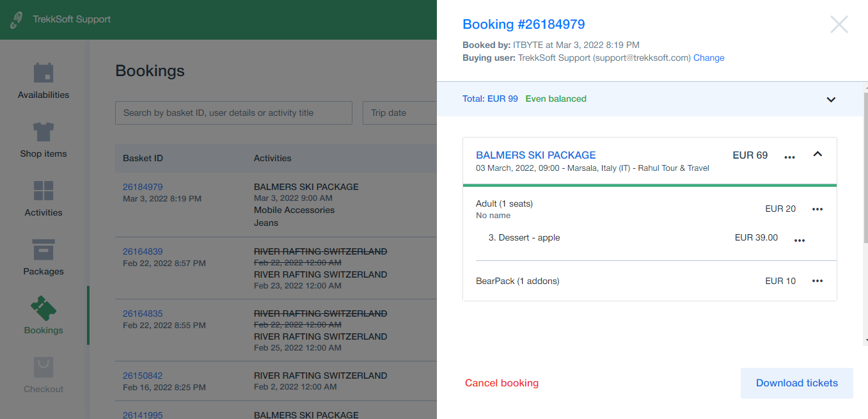Screen dimensions: 868x419
Task: Open Checkout bag icon in sidebar
Action: tap(43, 367)
